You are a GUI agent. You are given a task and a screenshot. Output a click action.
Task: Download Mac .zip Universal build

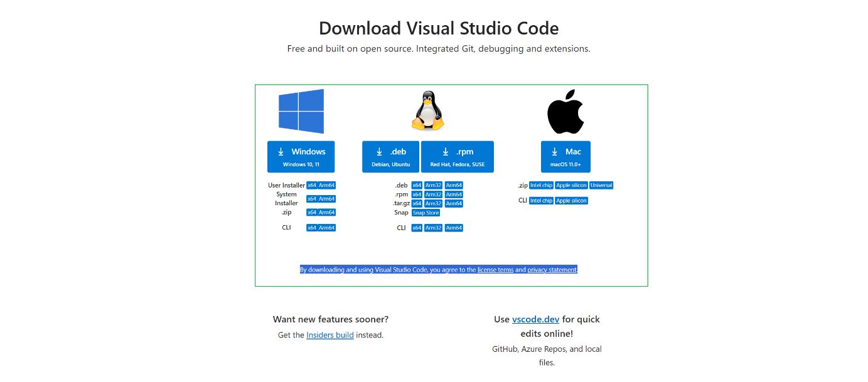[601, 185]
